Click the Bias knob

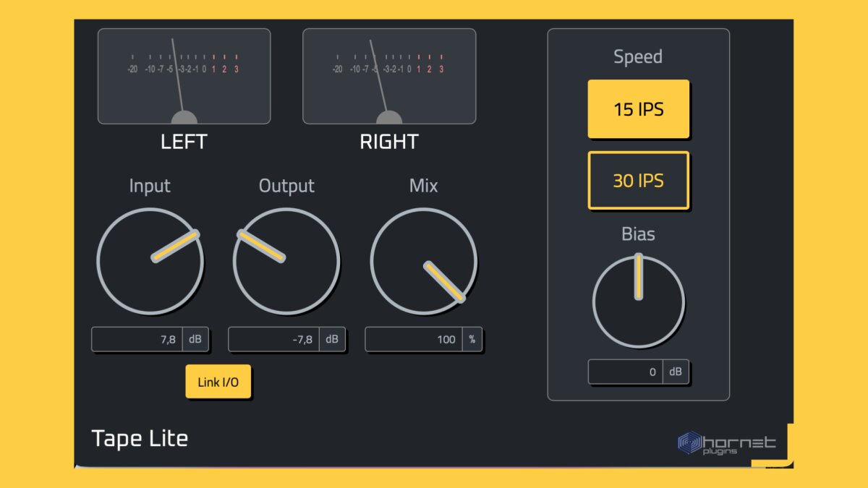pyautogui.click(x=638, y=301)
